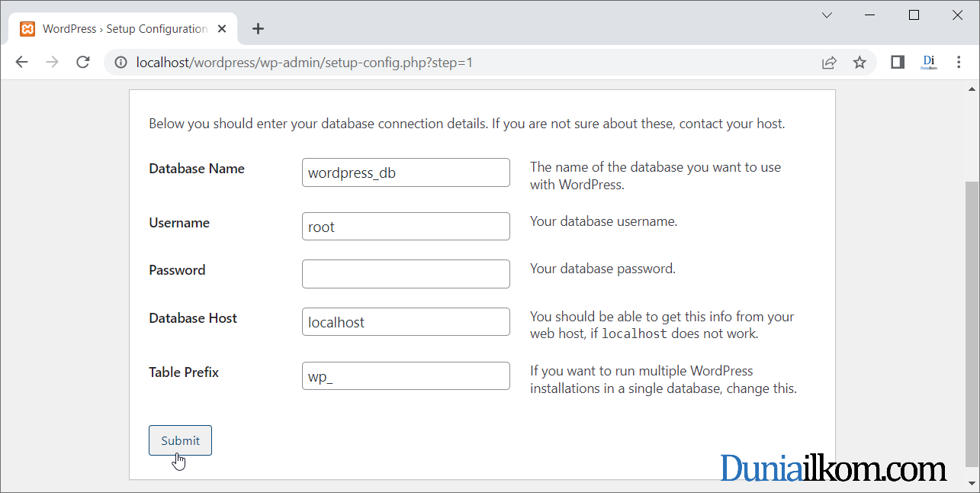Viewport: 980px width, 493px height.
Task: Click the address bar URL
Action: (304, 63)
